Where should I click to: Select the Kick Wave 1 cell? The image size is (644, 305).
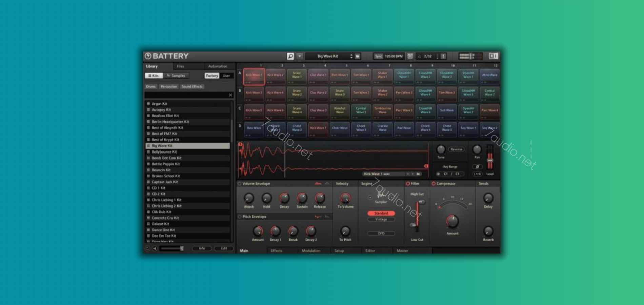[x=254, y=76]
